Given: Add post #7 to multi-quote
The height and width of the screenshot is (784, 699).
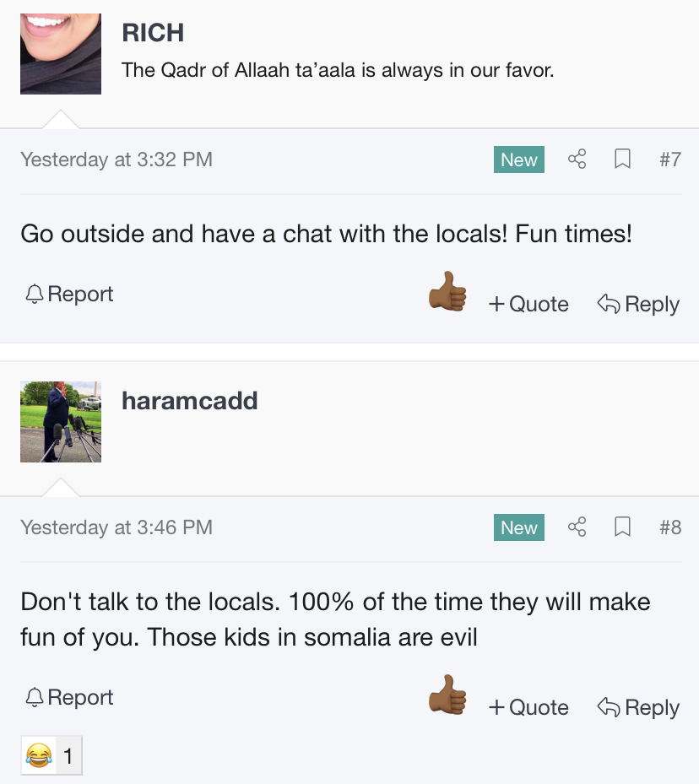Looking at the screenshot, I should pos(529,304).
